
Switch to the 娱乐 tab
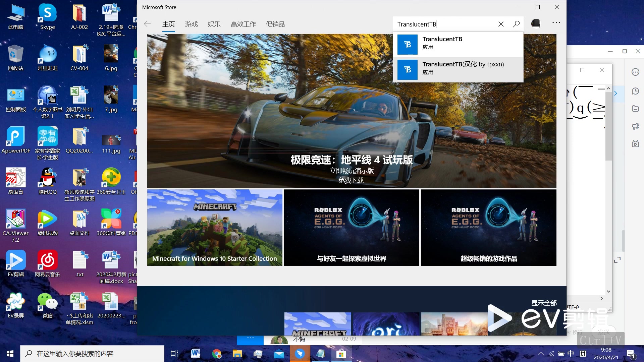(x=214, y=24)
